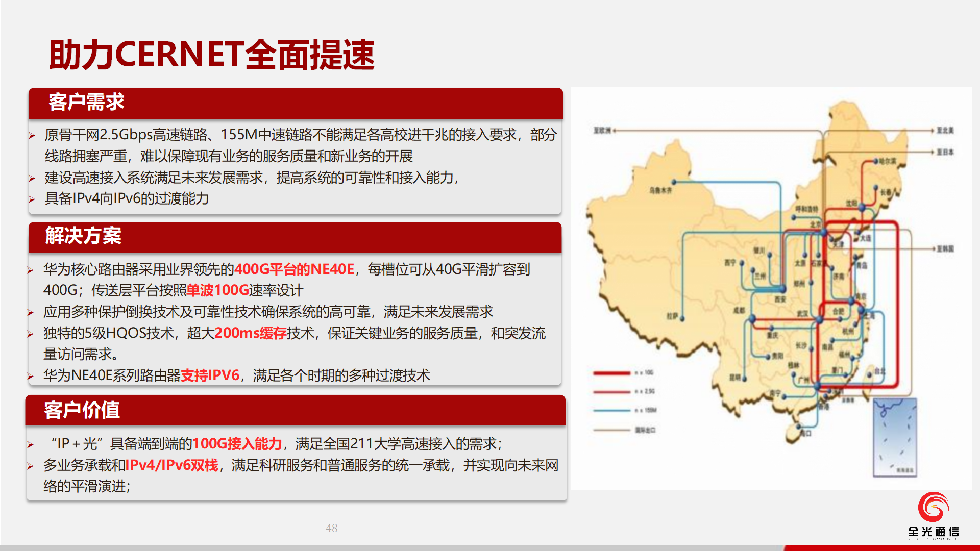Screen dimensions: 980x551
Task: Click the blue n×155M legend line
Action: point(612,410)
